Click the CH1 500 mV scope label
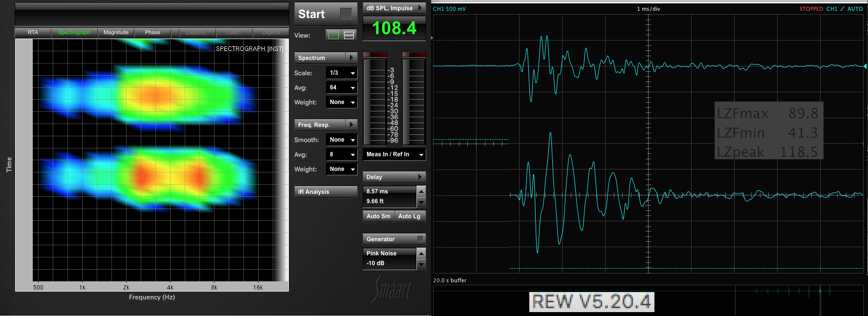 (x=449, y=9)
